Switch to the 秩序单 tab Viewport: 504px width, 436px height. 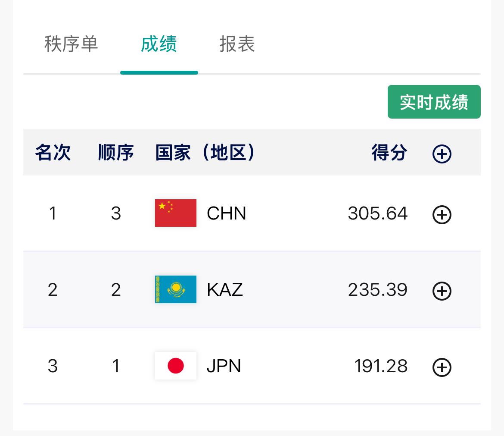coord(71,44)
